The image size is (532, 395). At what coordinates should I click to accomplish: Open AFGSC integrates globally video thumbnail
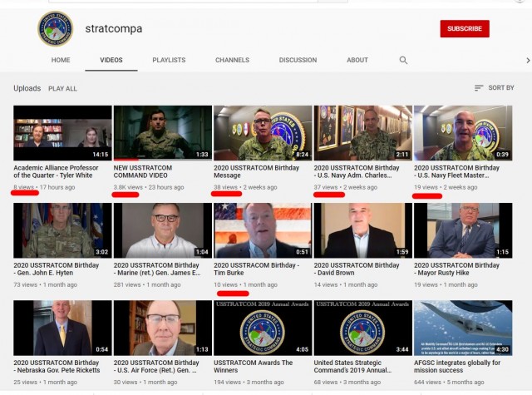pyautogui.click(x=463, y=328)
